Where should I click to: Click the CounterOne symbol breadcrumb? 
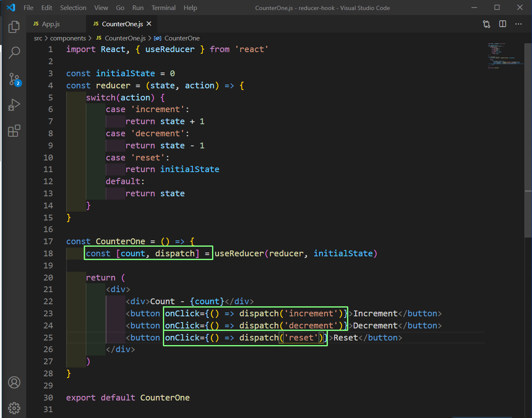(177, 38)
